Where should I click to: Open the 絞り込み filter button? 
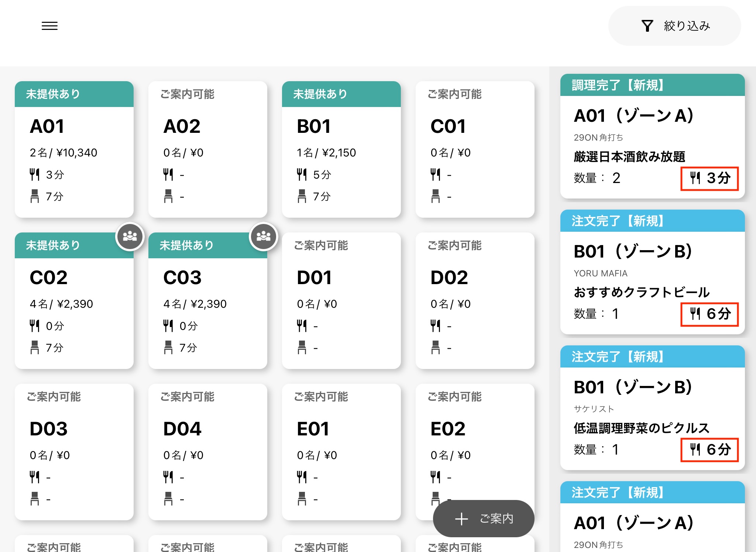pos(674,26)
